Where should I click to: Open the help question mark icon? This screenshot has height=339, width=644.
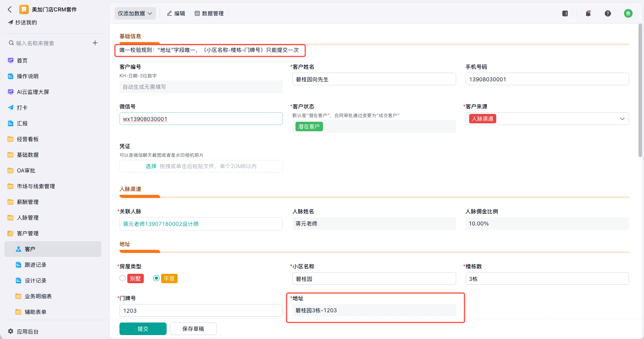[x=608, y=13]
